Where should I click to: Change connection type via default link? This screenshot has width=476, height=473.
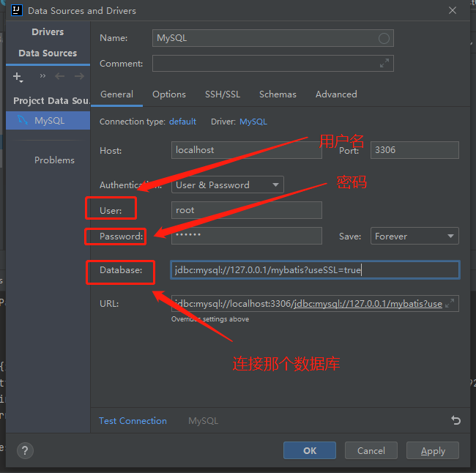(182, 122)
